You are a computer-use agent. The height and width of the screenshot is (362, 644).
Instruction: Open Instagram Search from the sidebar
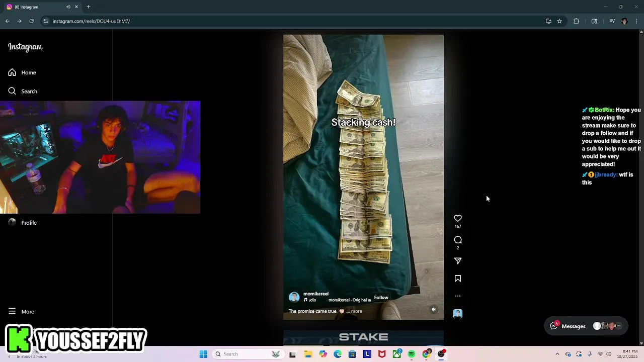23,91
